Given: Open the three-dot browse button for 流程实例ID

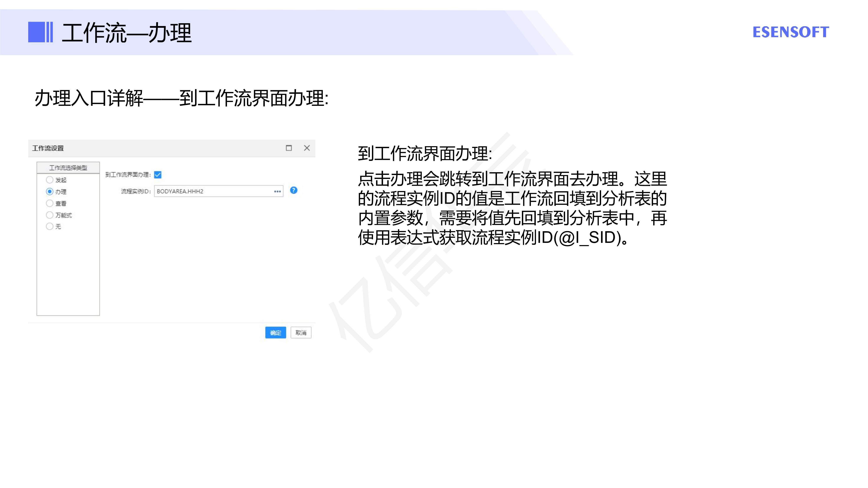Looking at the screenshot, I should click(x=277, y=191).
